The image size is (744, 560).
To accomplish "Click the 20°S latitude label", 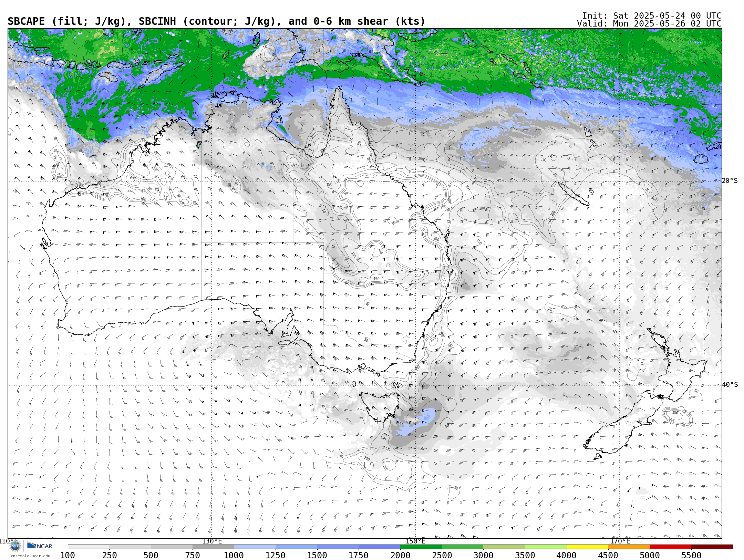I will click(x=730, y=181).
